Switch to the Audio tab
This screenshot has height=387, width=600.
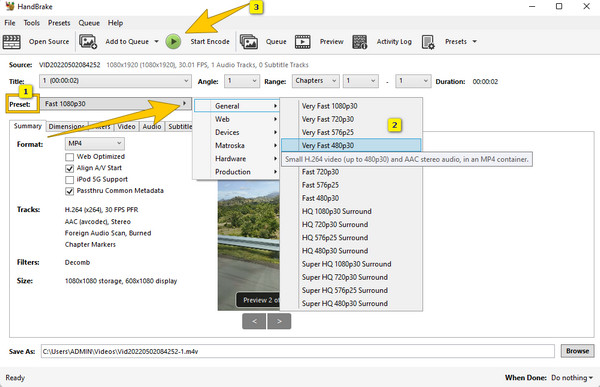tap(152, 127)
